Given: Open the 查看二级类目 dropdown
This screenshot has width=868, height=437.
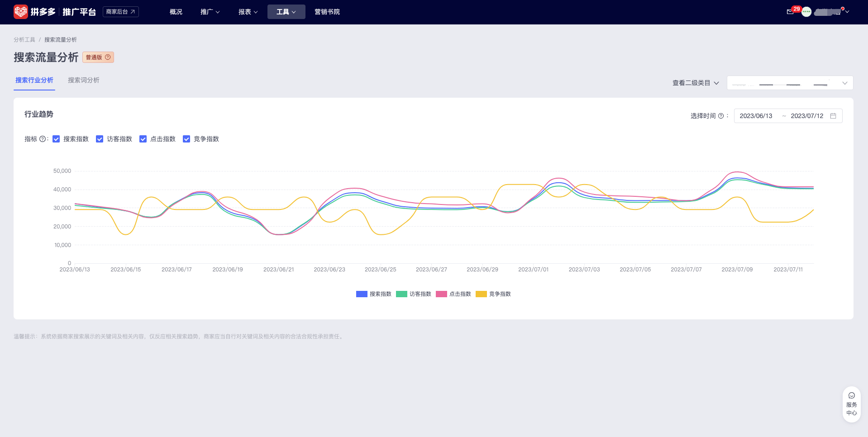Looking at the screenshot, I should [696, 83].
